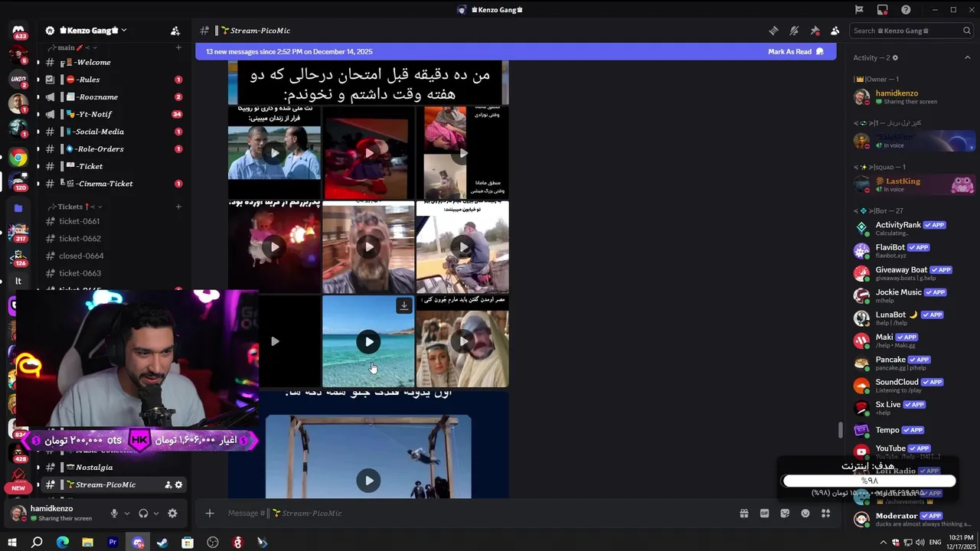This screenshot has width=980, height=551.
Task: Open LastKing member in SQUAD list
Action: (x=913, y=185)
